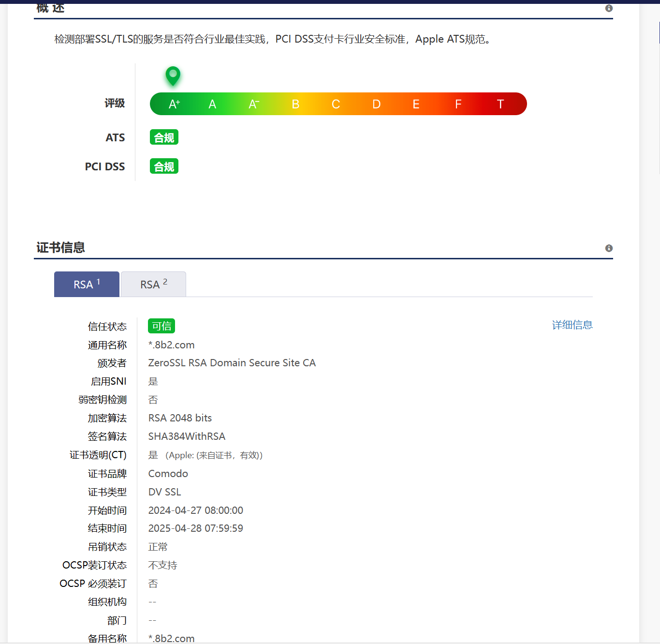Open the 详细信息 details link

572,325
